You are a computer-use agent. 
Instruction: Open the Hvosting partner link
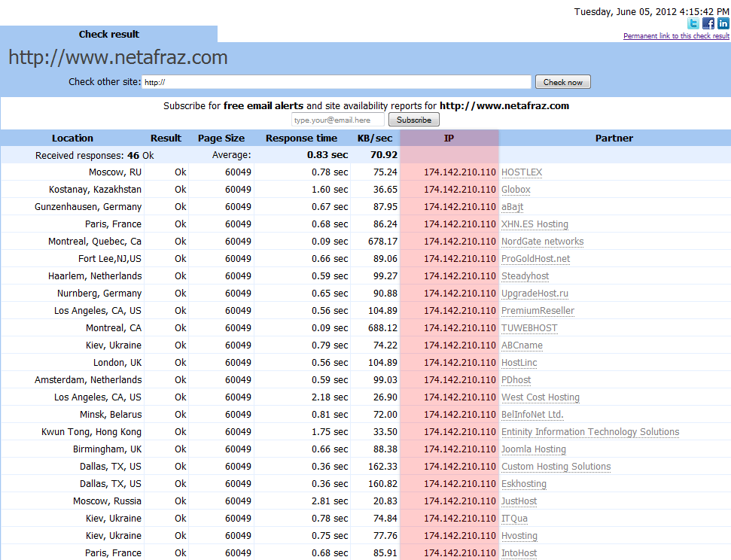pos(519,535)
